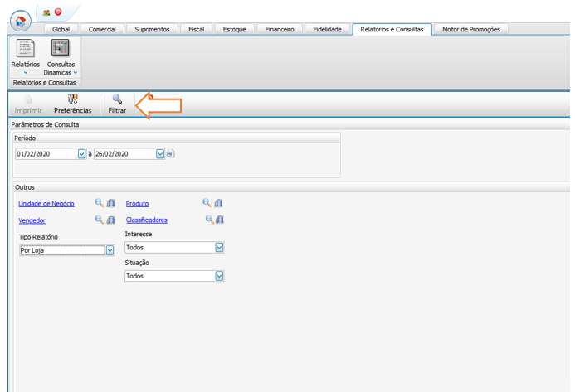
Task: Click the Unidade de Negócio link
Action: pos(46,204)
